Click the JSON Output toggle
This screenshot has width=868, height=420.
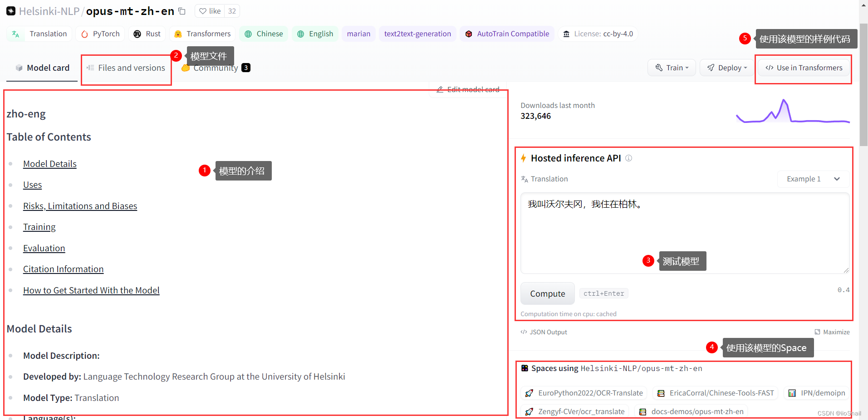point(544,332)
